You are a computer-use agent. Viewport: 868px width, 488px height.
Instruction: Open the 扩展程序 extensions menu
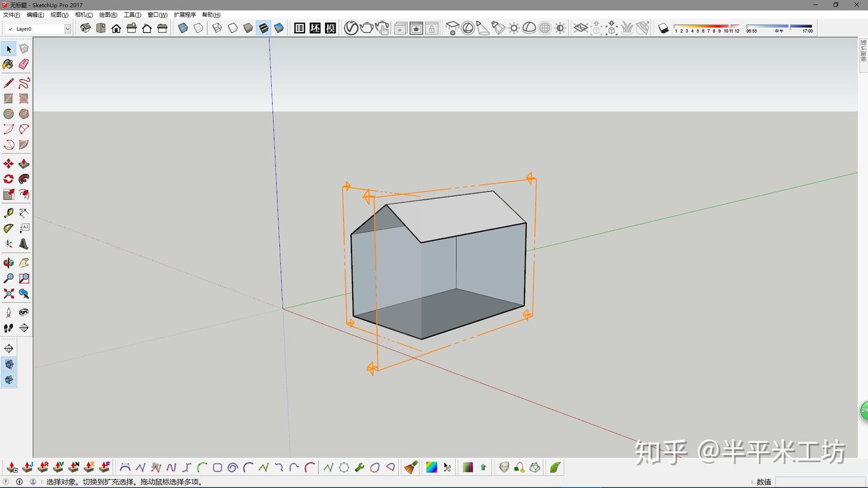(184, 14)
